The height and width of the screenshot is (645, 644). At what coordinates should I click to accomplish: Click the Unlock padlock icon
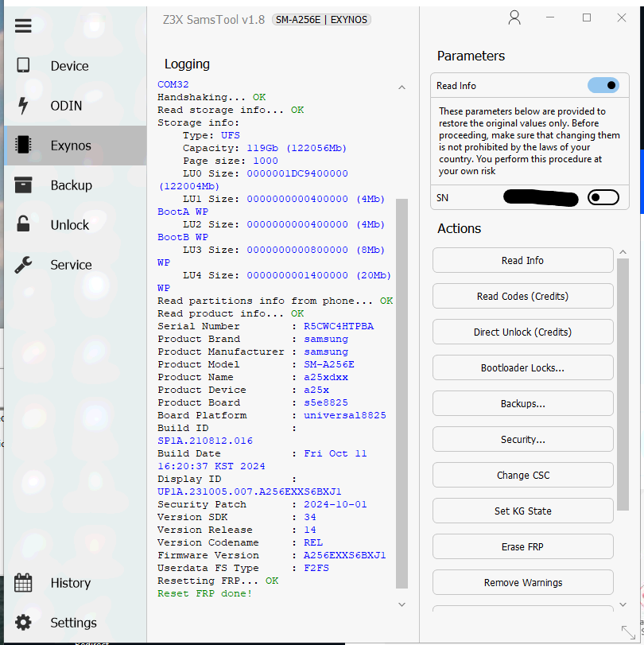23,225
